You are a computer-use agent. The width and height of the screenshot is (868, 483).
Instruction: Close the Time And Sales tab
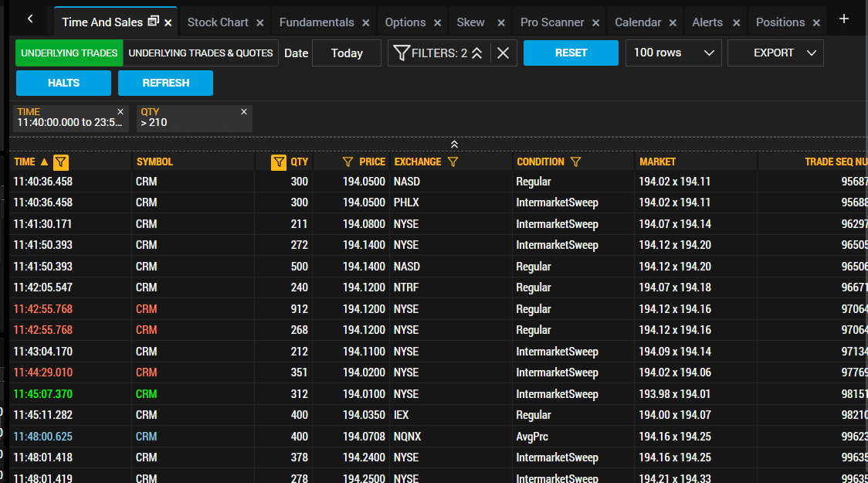168,22
